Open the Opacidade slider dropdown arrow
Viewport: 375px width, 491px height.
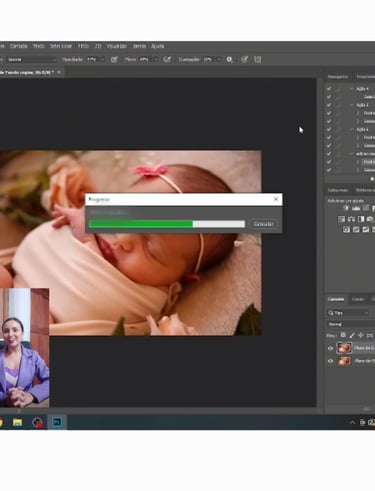102,60
